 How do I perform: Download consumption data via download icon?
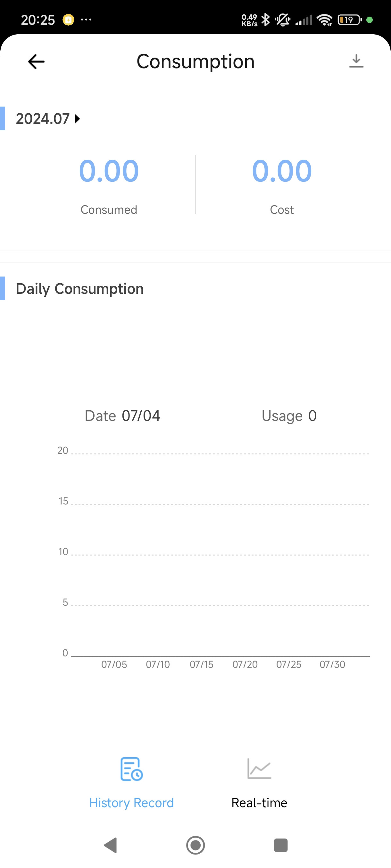point(356,61)
